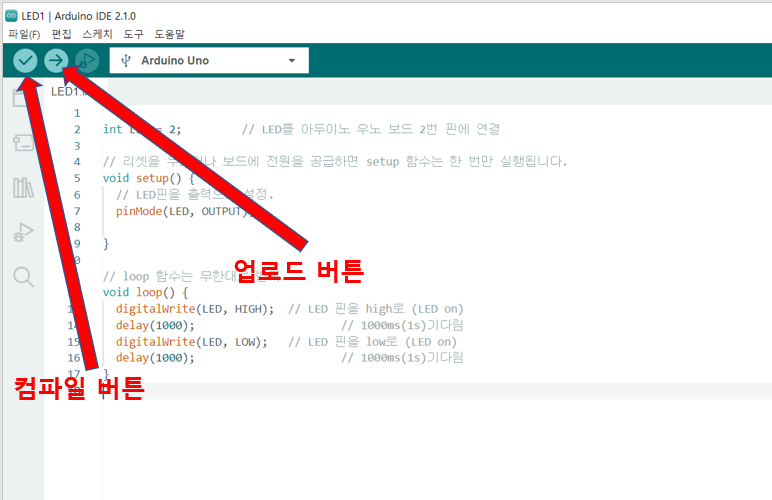Open the 편집 menu
The image size is (772, 500).
pyautogui.click(x=61, y=34)
